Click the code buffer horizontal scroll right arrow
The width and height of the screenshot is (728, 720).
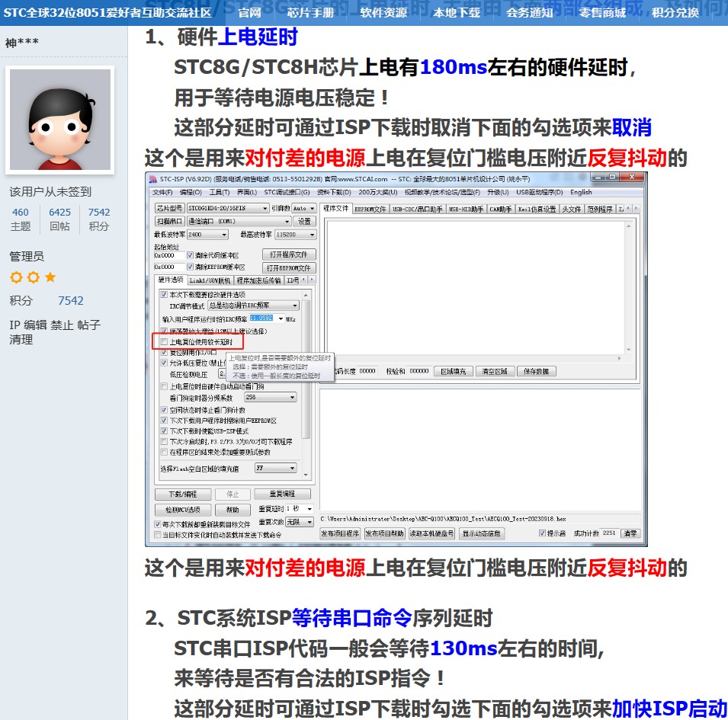coord(619,357)
